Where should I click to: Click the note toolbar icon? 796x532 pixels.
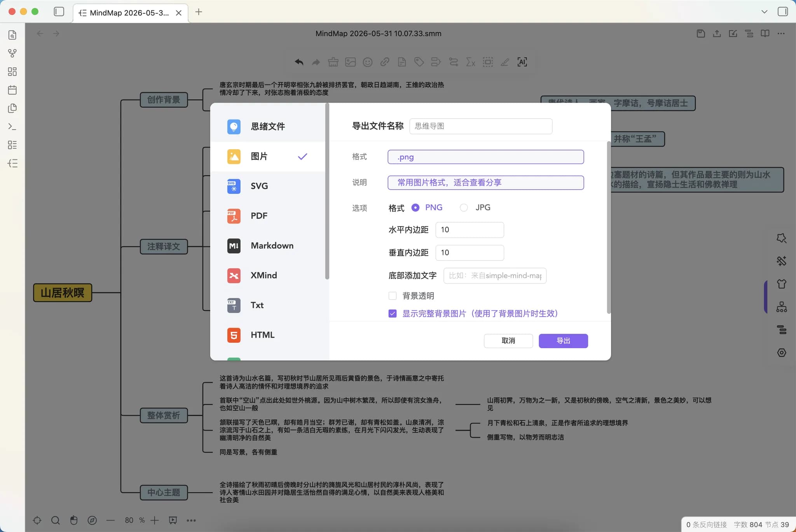pos(402,62)
